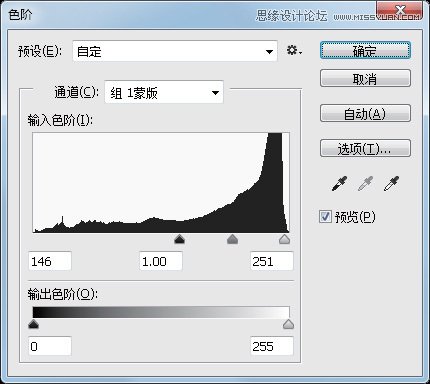Click the output highlight field showing 255
Screen dimensions: 430x384
(x=272, y=346)
